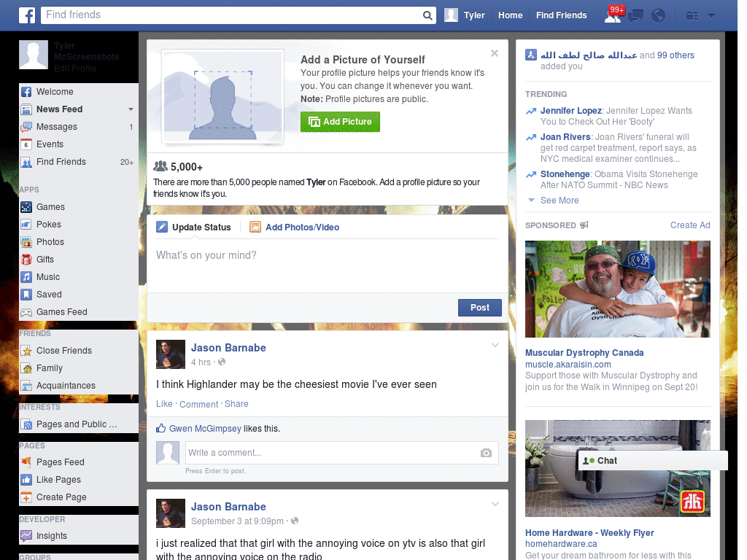Screen dimensions: 747x560
Task: Dismiss the Add a Picture of Yourself card
Action: [495, 53]
